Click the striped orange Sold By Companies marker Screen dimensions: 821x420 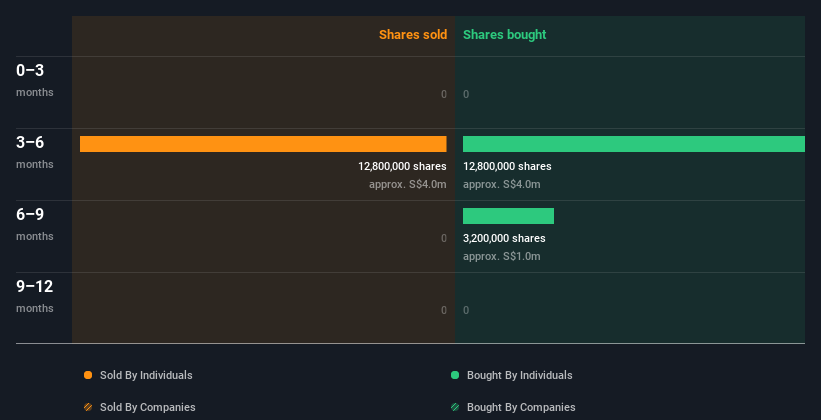[x=88, y=407]
